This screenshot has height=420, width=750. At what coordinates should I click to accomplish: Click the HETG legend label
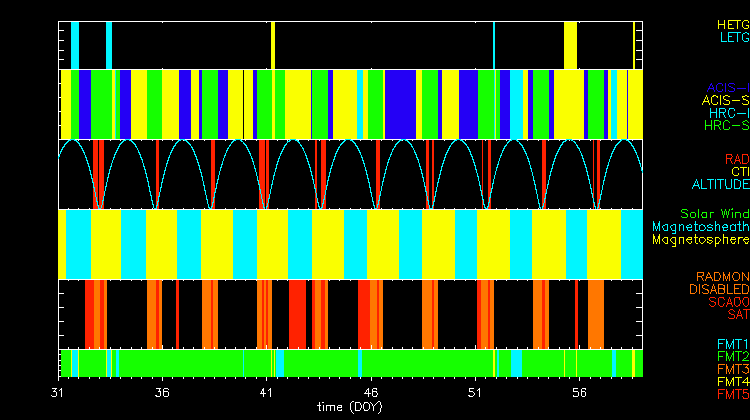(x=732, y=24)
